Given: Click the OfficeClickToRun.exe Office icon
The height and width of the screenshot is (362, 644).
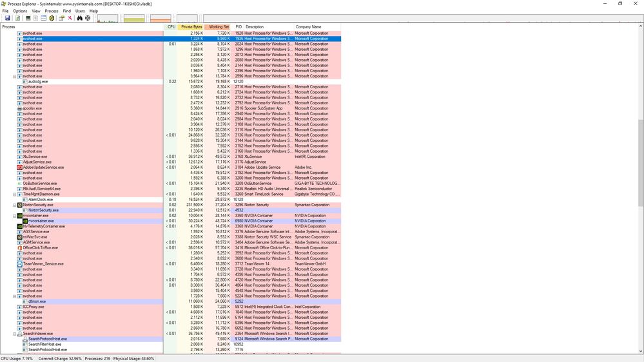Looking at the screenshot, I should [20, 248].
